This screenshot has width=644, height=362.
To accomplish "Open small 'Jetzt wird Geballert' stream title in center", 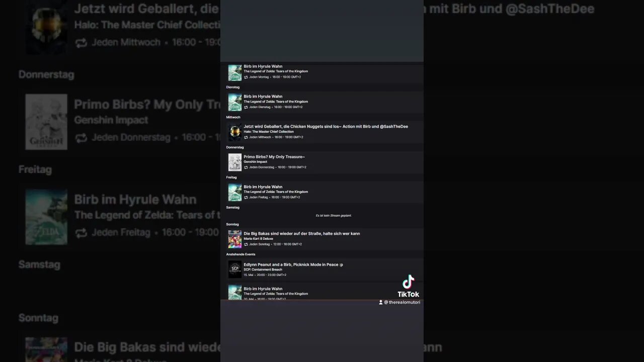I will coord(326,127).
